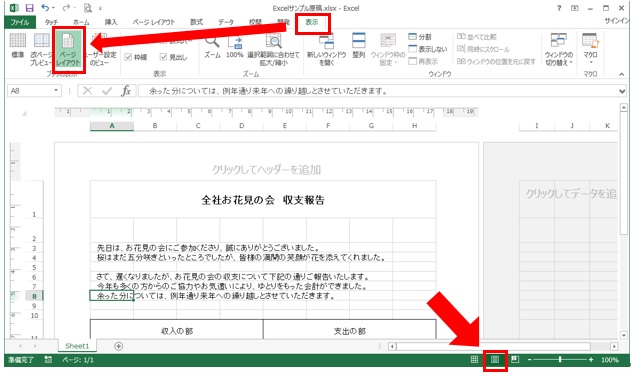Switch to the Formulas (数式) tab
This screenshot has width=631, height=374.
coord(196,22)
